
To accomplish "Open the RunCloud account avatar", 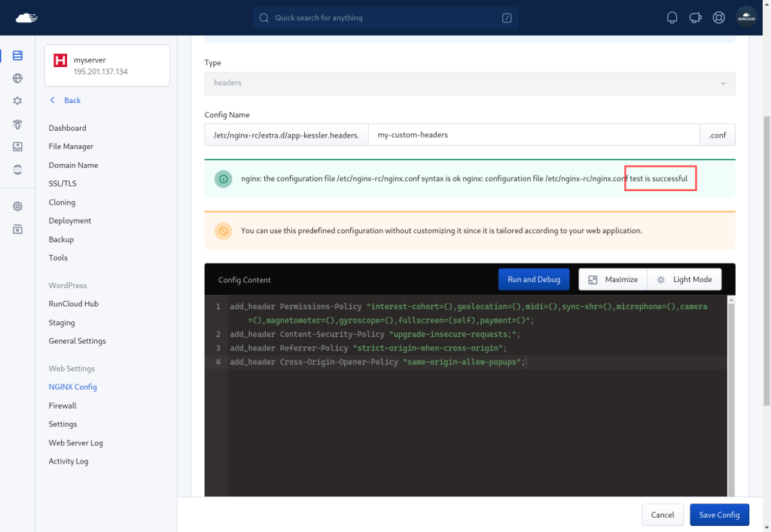I will click(x=745, y=17).
